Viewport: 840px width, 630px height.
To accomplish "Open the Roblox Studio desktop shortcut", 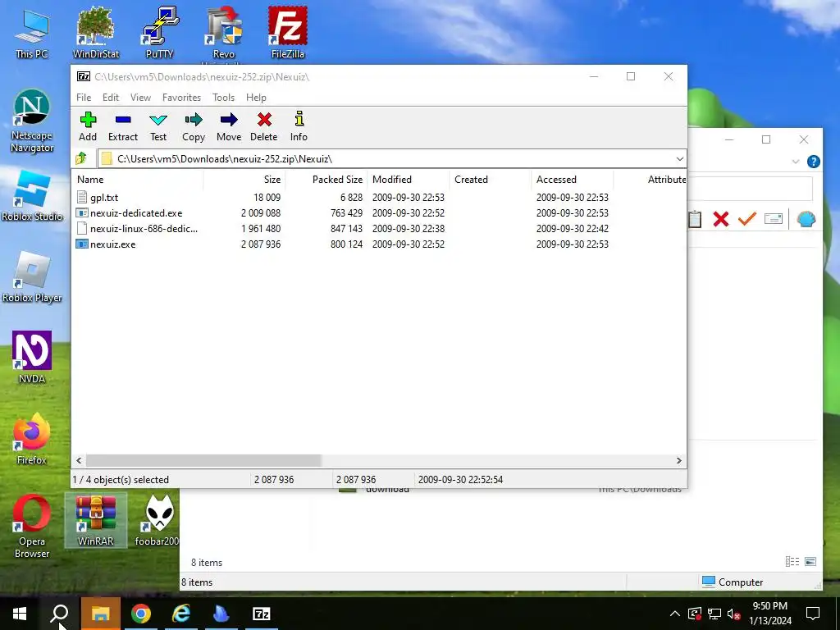I will [x=32, y=196].
